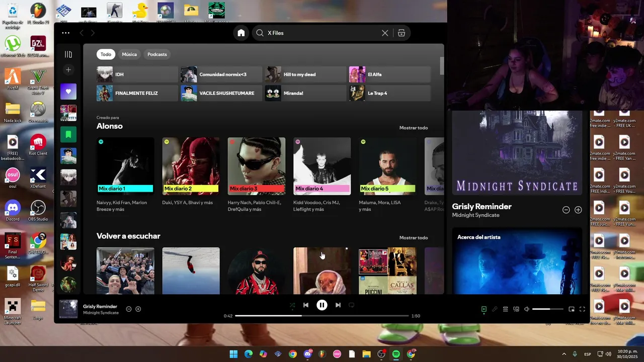Adjust the volume slider
This screenshot has width=644, height=362.
[x=548, y=309]
